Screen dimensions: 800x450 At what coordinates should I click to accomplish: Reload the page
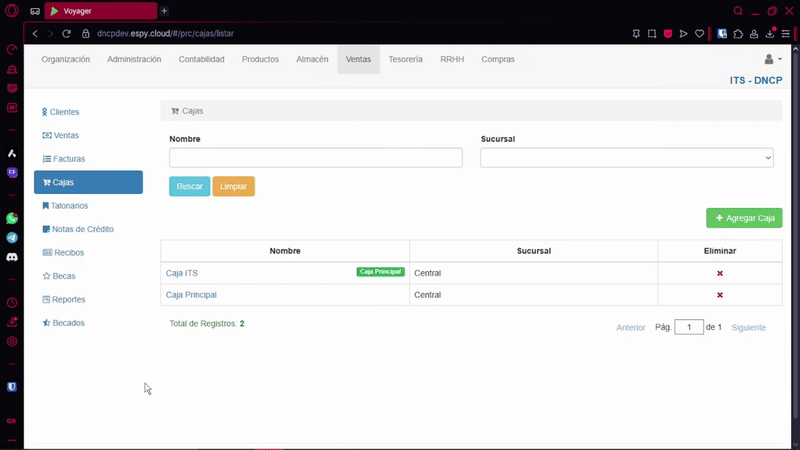click(x=66, y=33)
